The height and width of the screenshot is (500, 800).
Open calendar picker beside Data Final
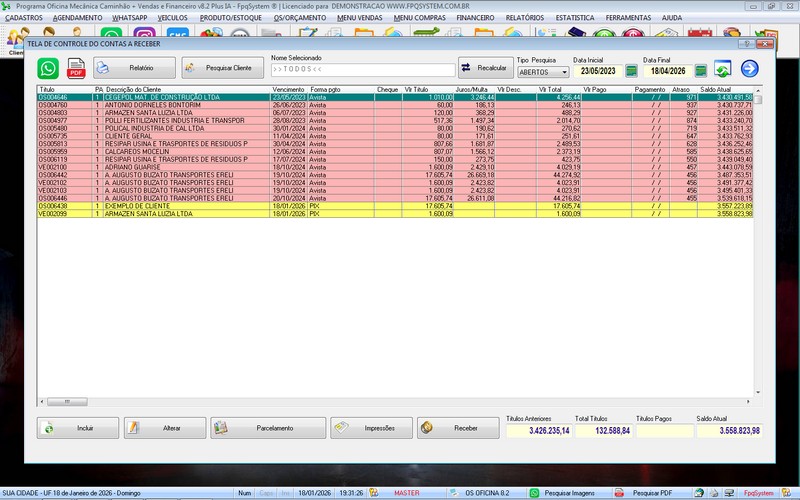tap(701, 71)
